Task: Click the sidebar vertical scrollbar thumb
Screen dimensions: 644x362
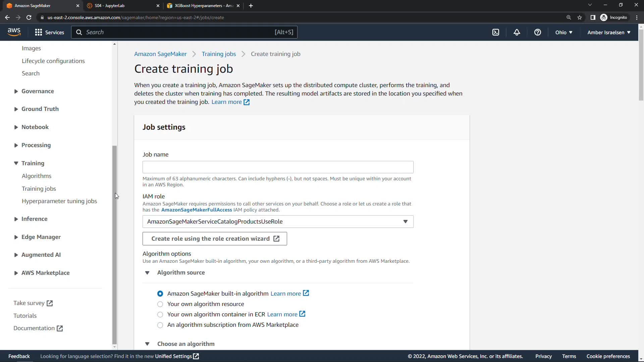Action: (114, 245)
